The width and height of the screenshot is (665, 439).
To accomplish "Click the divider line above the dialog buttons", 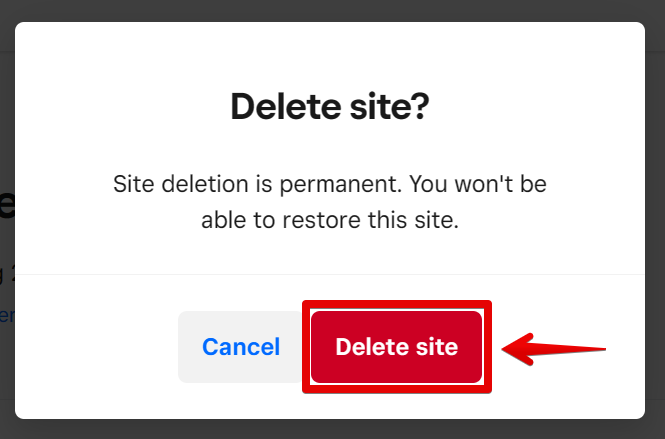I will (330, 274).
